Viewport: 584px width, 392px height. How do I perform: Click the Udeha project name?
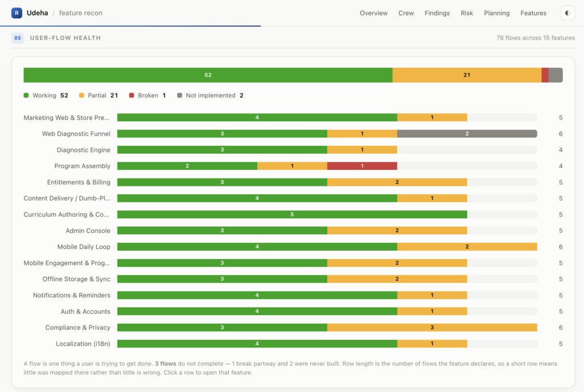(x=37, y=13)
